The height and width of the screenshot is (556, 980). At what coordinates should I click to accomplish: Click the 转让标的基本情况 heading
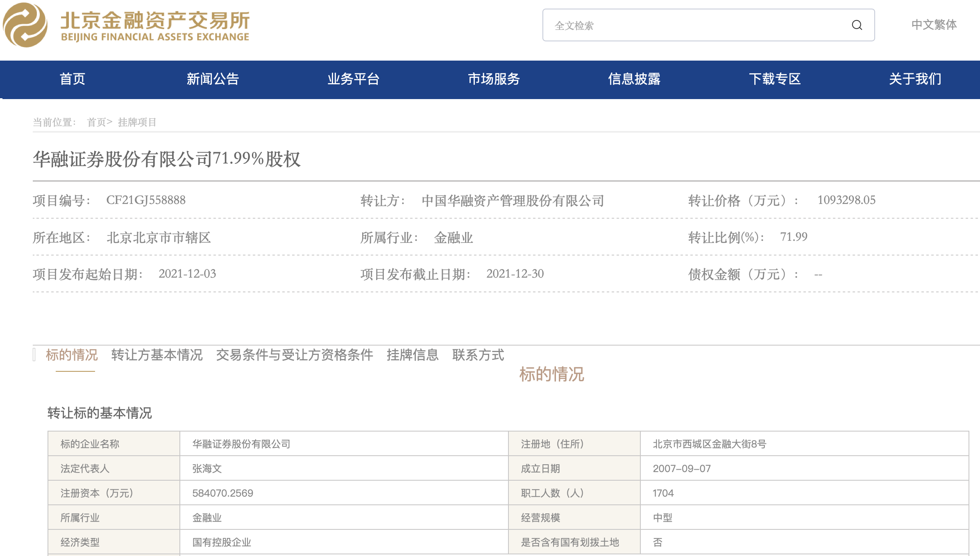(x=100, y=413)
